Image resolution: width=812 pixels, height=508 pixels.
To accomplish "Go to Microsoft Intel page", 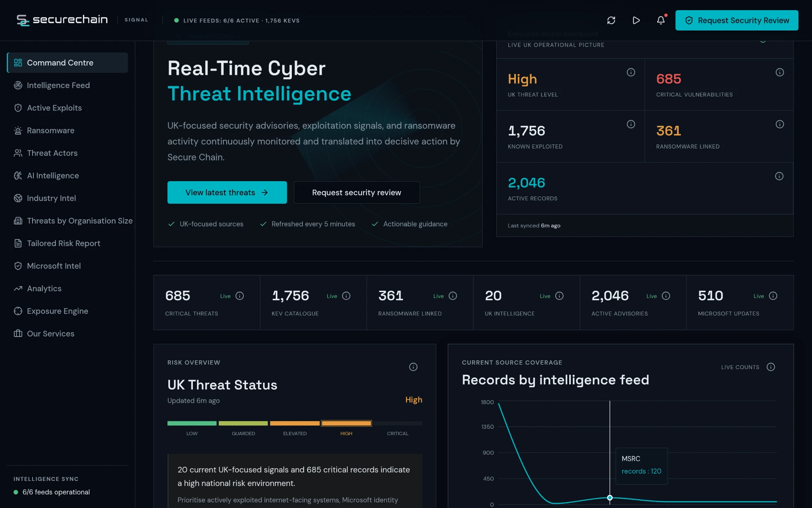I will tap(68, 266).
